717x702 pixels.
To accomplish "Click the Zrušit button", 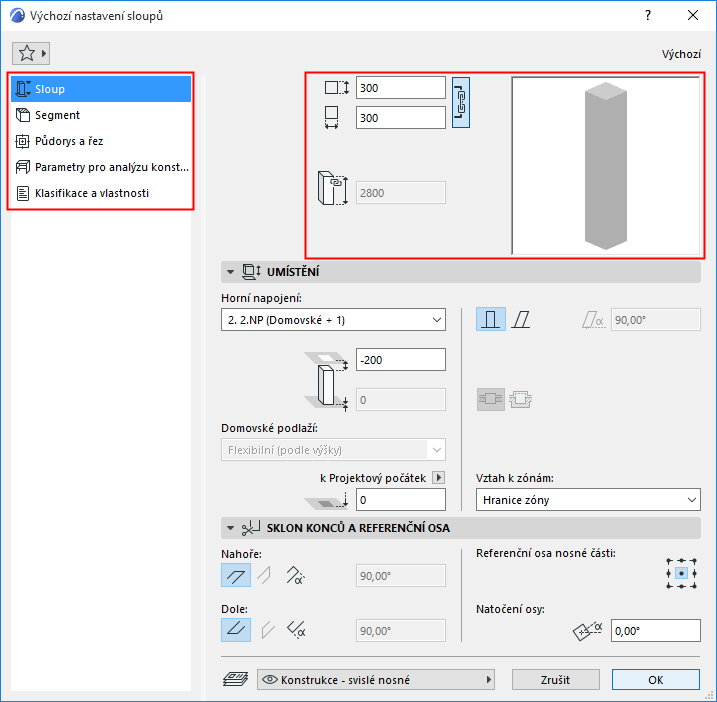I will (556, 680).
